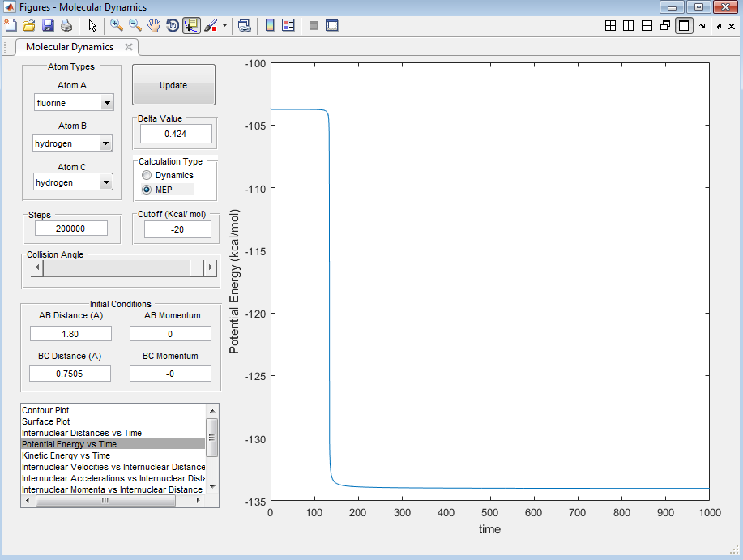Click the Steps input field

[71, 229]
